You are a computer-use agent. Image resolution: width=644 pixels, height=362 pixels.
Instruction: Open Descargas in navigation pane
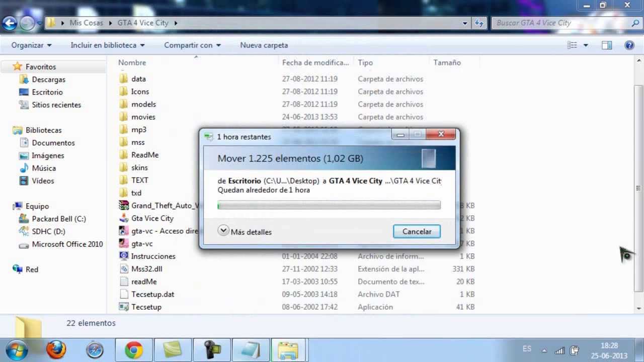[49, 79]
